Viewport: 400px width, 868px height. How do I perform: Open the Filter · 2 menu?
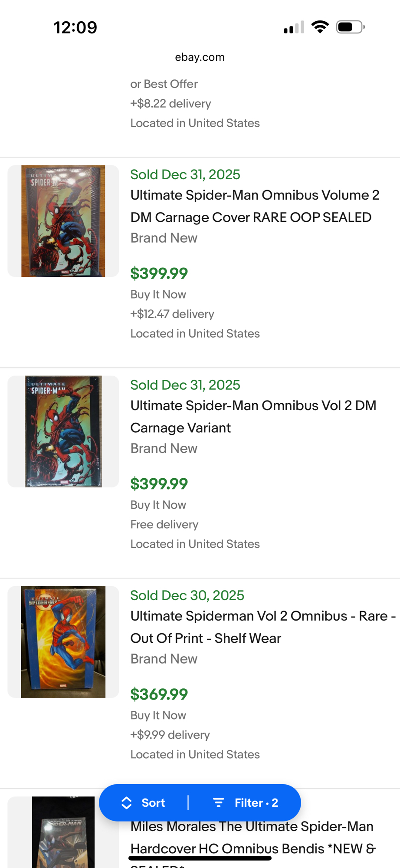point(246,803)
